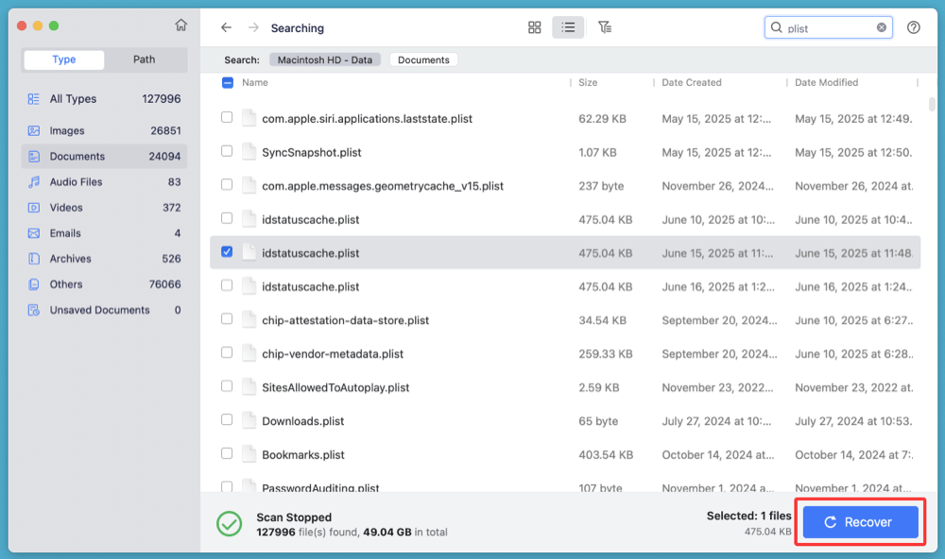Uncheck the selected idstatuscache.plist file
This screenshot has width=945, height=560.
pyautogui.click(x=226, y=252)
